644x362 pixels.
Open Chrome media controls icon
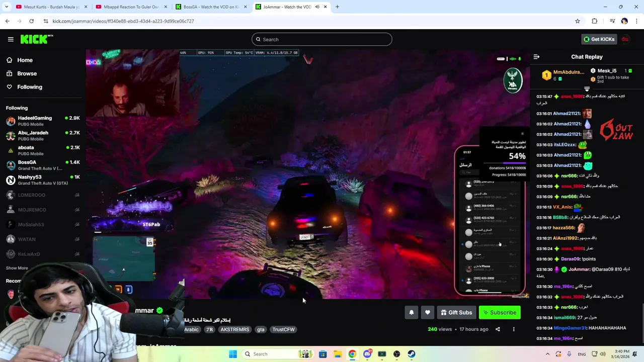click(x=612, y=21)
